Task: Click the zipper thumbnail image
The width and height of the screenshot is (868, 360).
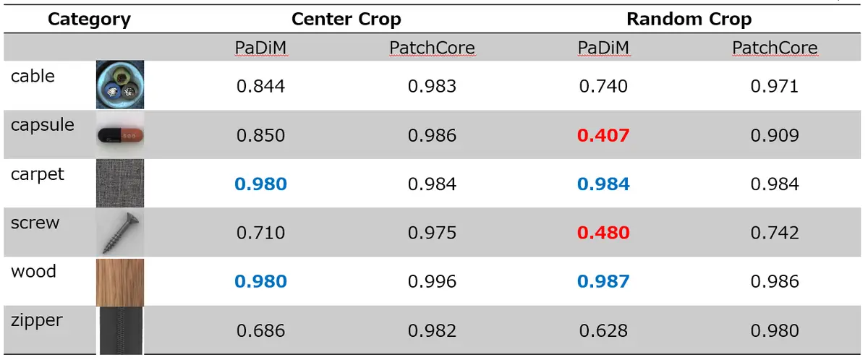Action: click(x=119, y=330)
